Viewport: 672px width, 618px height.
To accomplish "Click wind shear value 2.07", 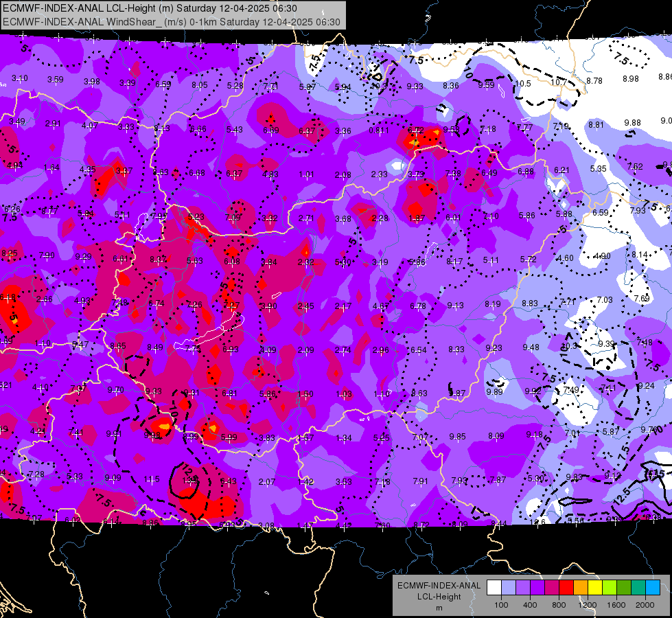I will point(266,481).
